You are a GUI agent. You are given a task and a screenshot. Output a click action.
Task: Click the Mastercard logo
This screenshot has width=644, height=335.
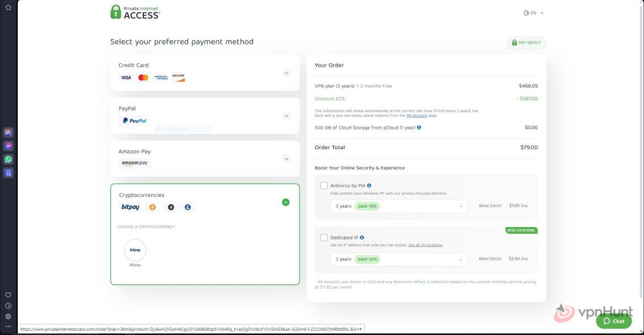pos(143,78)
